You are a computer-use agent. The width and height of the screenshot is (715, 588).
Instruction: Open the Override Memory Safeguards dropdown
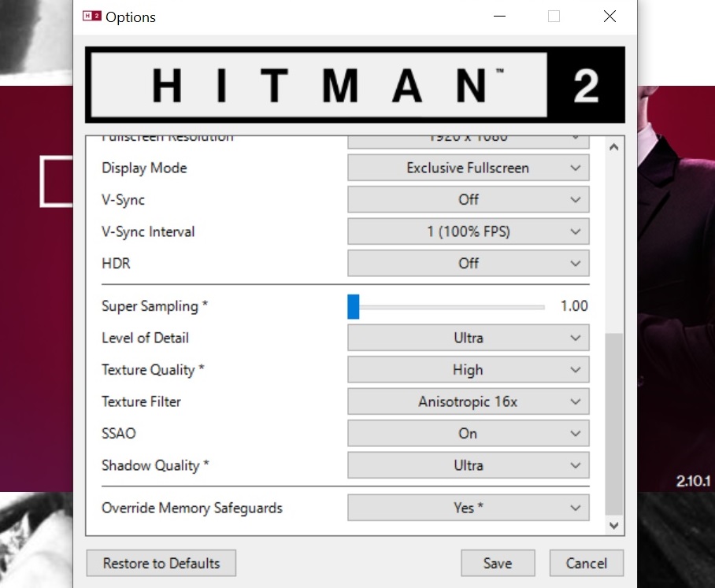click(469, 508)
